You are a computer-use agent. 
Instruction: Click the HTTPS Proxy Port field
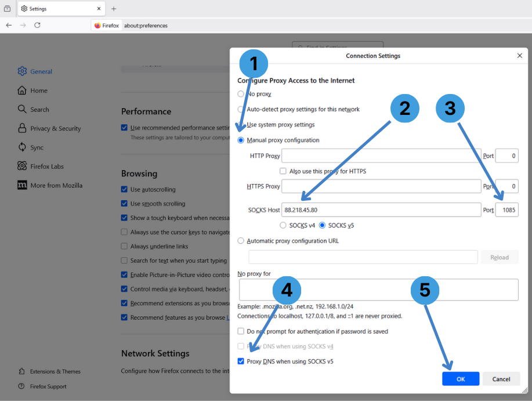point(506,186)
